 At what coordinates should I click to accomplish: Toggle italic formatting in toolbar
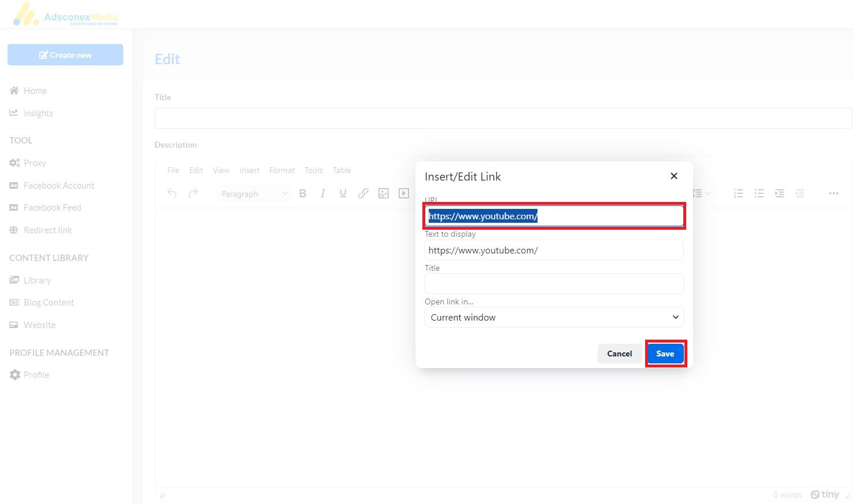coord(323,193)
